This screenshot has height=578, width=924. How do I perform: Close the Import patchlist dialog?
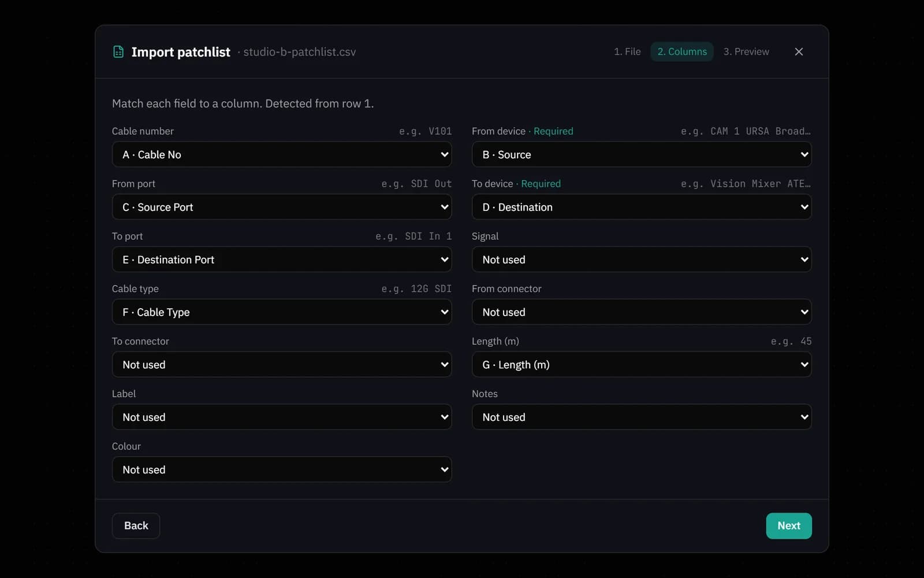point(799,51)
